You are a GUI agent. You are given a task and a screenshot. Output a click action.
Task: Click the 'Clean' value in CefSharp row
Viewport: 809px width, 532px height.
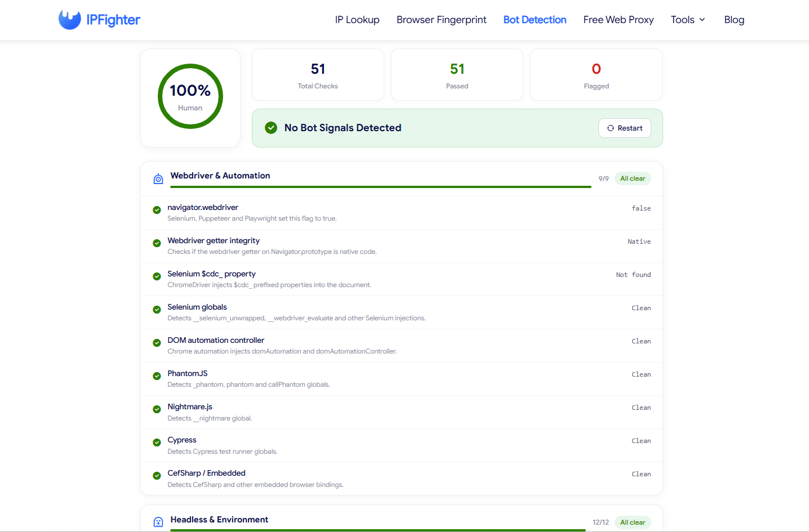(641, 474)
